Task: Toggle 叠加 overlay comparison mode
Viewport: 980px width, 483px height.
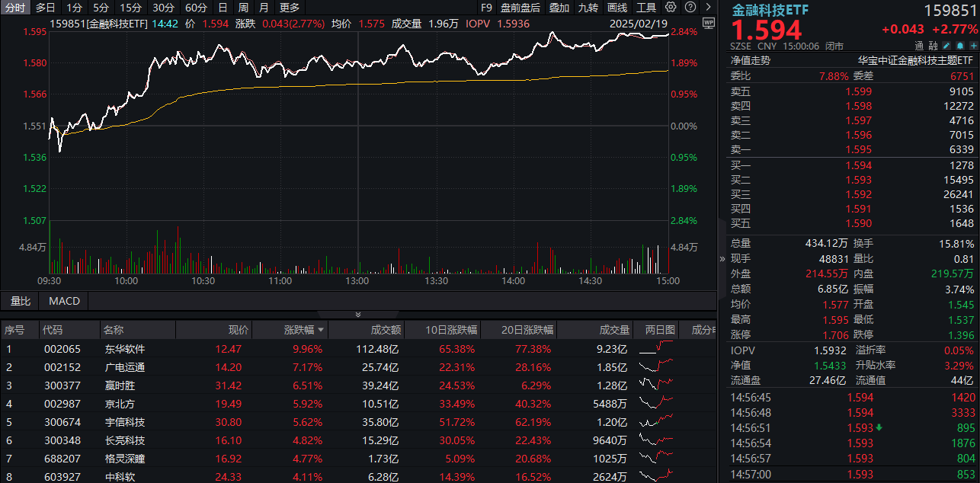Action: 559,7
